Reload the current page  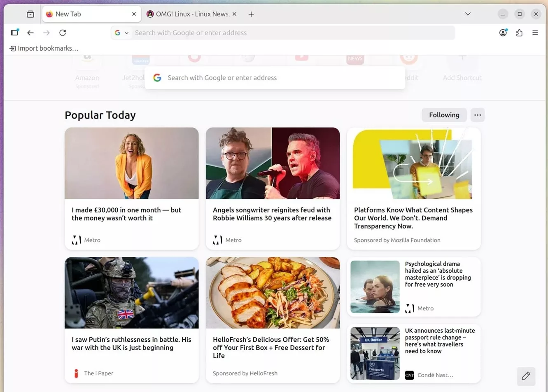coord(63,33)
